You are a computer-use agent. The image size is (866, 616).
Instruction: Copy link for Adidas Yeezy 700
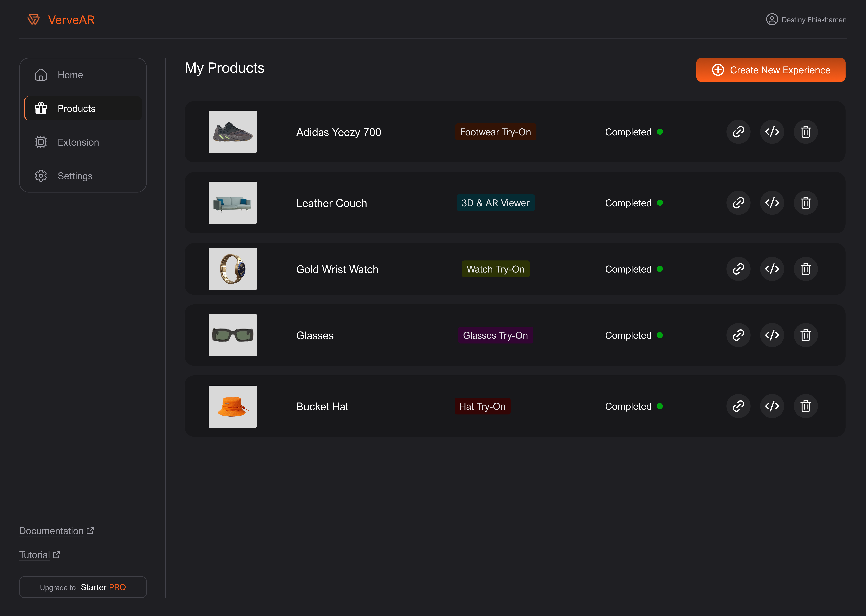coord(738,132)
